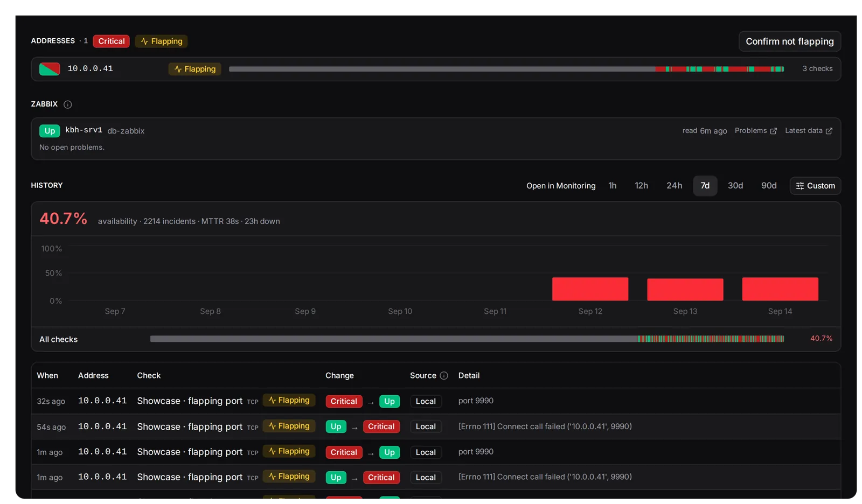862x504 pixels.
Task: Click the 54s ago timestamp
Action: click(x=51, y=427)
